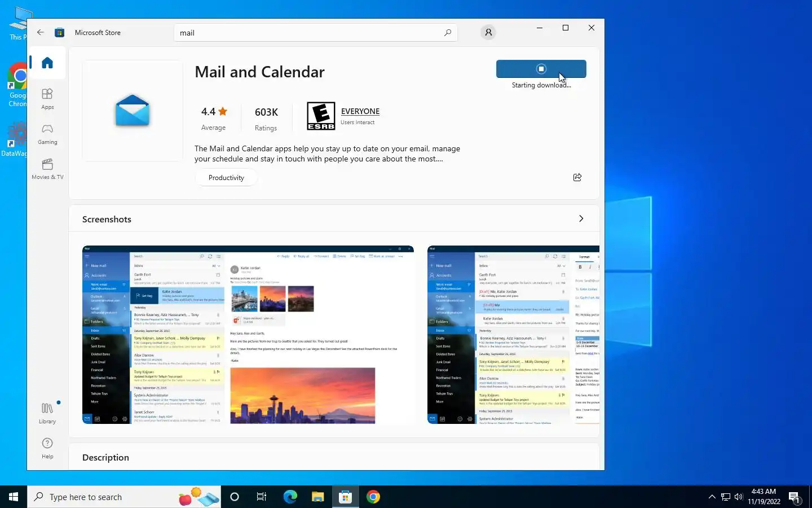The image size is (812, 508).
Task: Expand Screenshots section with chevron
Action: click(581, 218)
